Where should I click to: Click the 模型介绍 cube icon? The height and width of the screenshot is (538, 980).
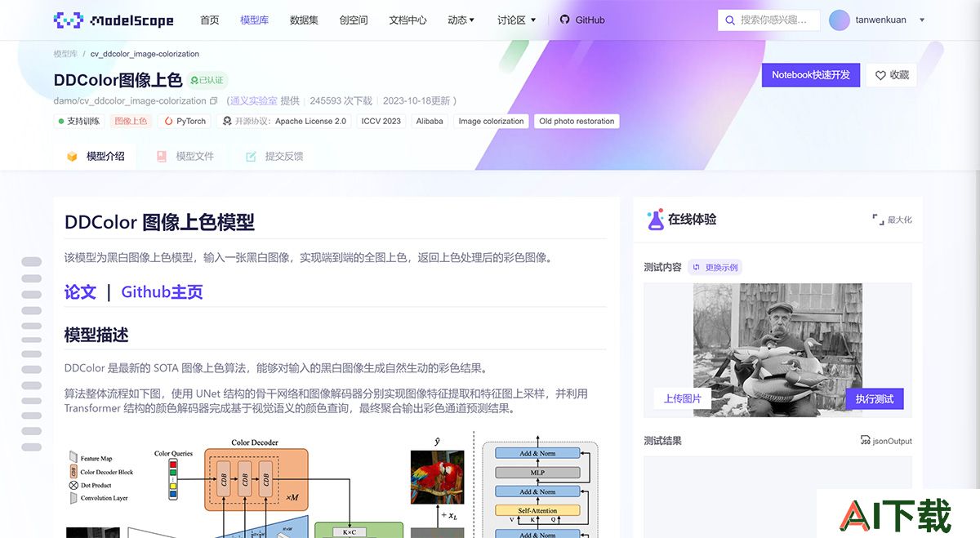point(73,156)
